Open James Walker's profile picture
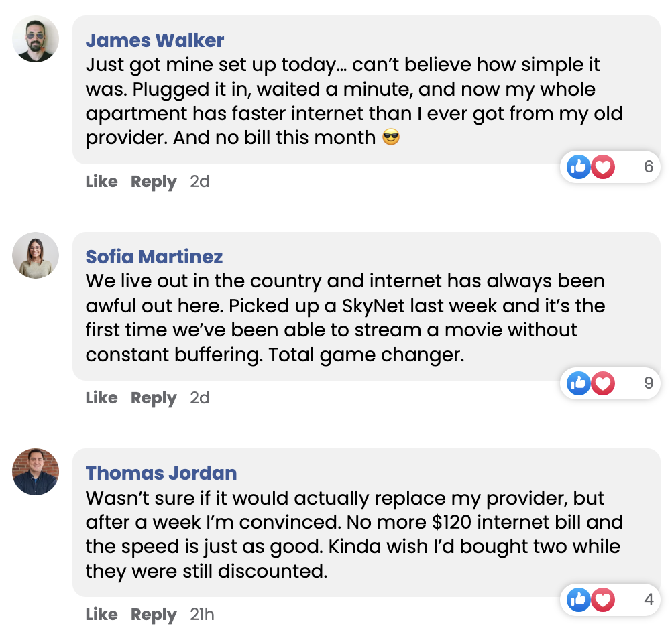This screenshot has height=642, width=672. click(36, 39)
